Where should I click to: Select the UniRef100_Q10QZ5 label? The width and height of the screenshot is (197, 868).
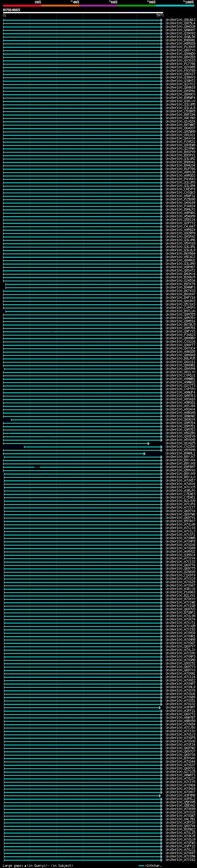tap(180, 443)
